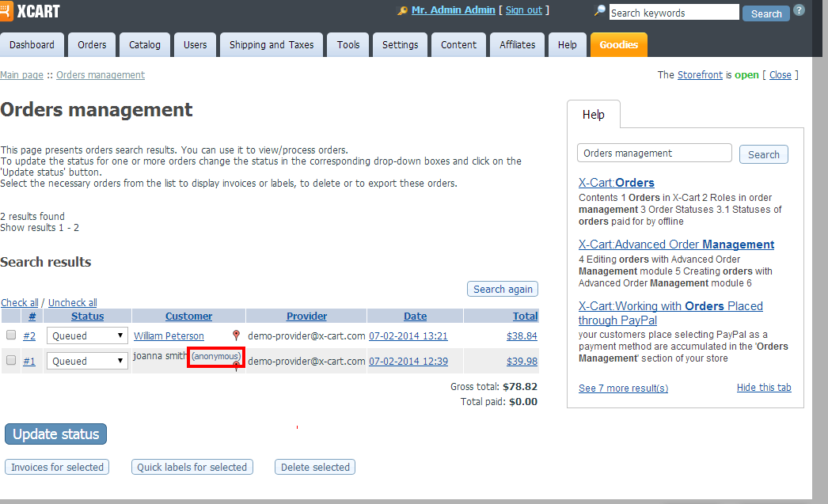Open the orange Goodies tab
The width and height of the screenshot is (828, 504).
[x=619, y=45]
